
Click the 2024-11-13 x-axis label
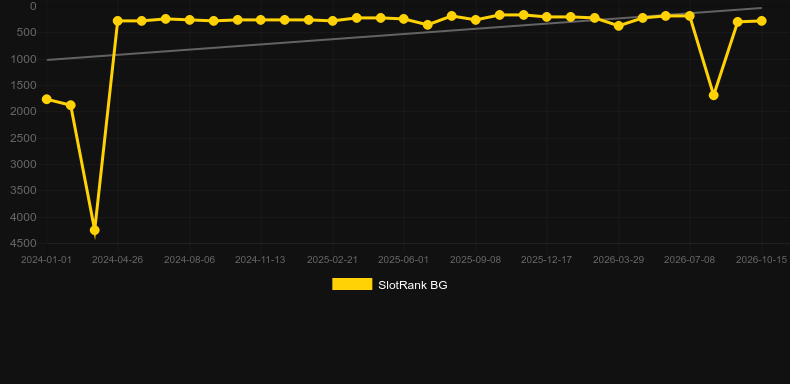point(260,260)
